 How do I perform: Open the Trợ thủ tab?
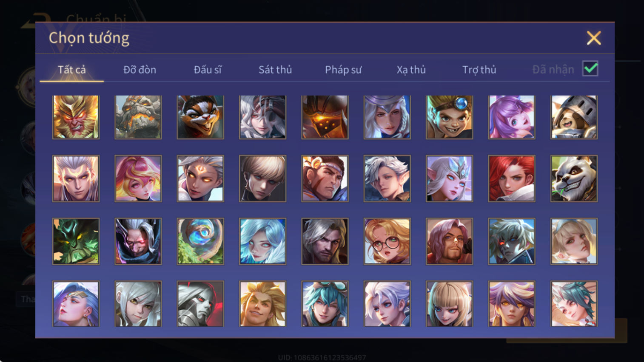point(479,70)
